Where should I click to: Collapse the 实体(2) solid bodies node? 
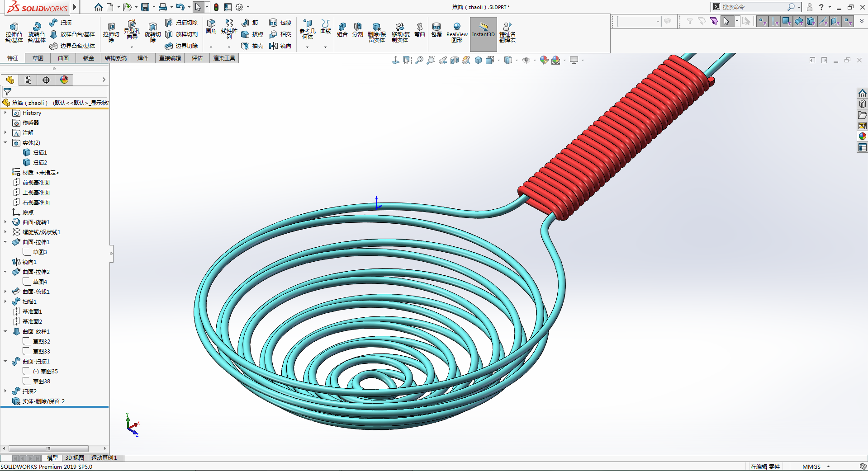tap(5, 142)
